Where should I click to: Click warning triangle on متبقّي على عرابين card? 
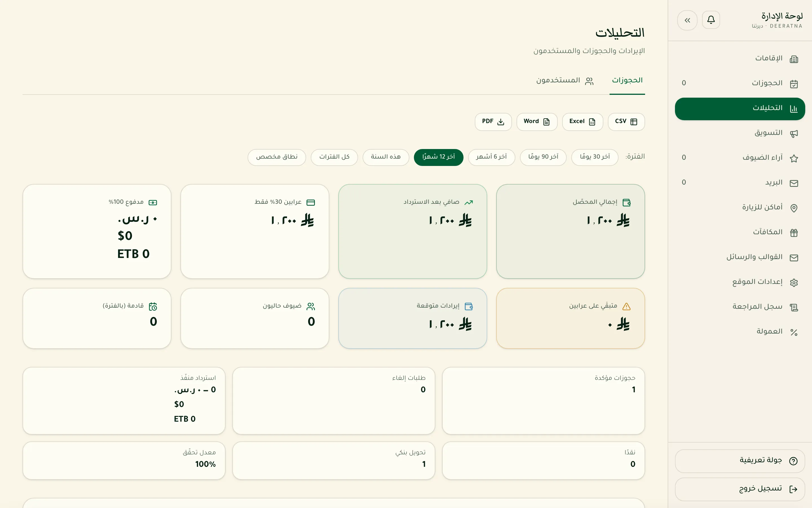point(626,306)
